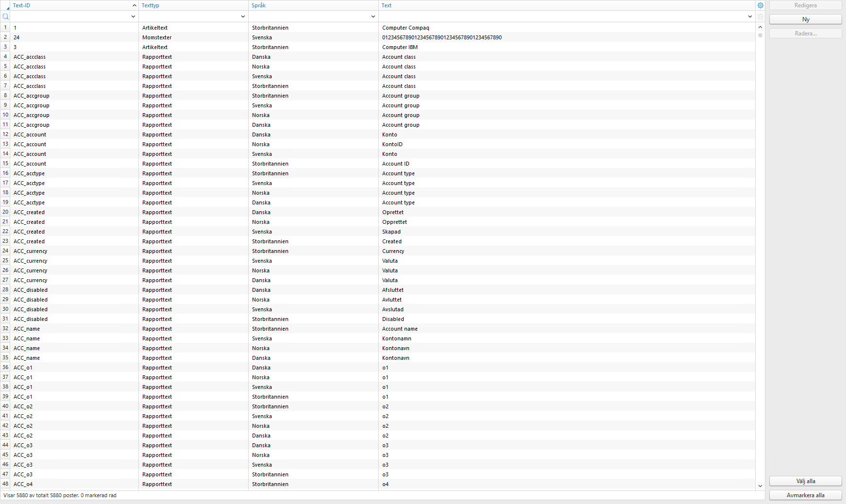Image resolution: width=846 pixels, height=504 pixels.
Task: Open the Text-ID filter dropdown
Action: [x=133, y=16]
